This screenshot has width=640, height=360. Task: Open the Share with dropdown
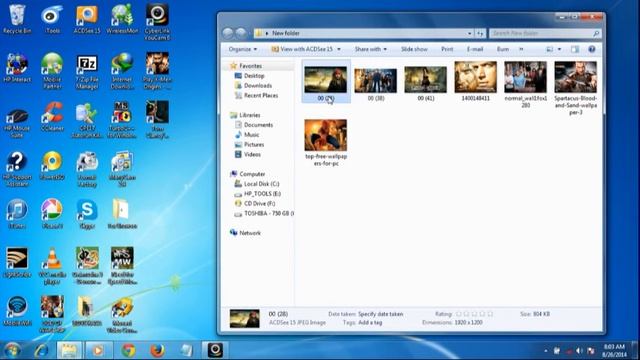[x=371, y=49]
